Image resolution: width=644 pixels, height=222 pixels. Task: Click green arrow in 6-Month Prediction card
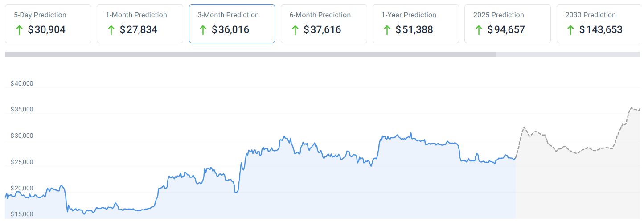pos(295,30)
